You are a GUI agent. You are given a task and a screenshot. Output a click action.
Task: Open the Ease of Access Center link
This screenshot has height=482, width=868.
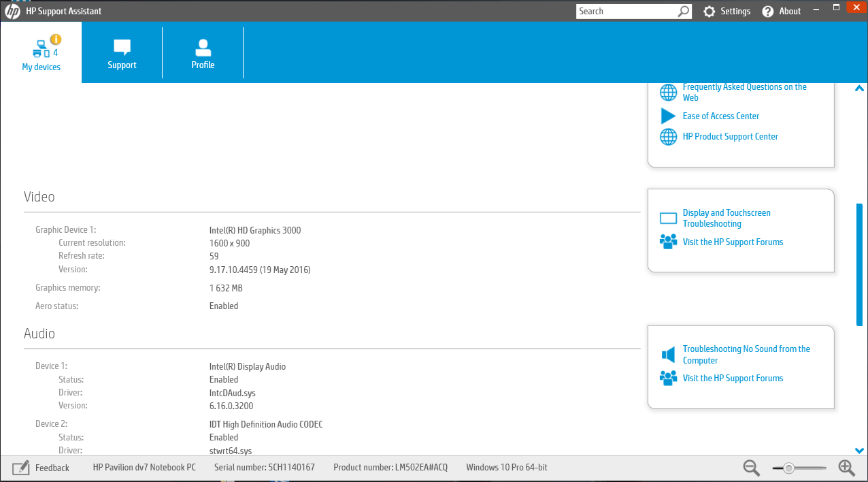tap(721, 116)
